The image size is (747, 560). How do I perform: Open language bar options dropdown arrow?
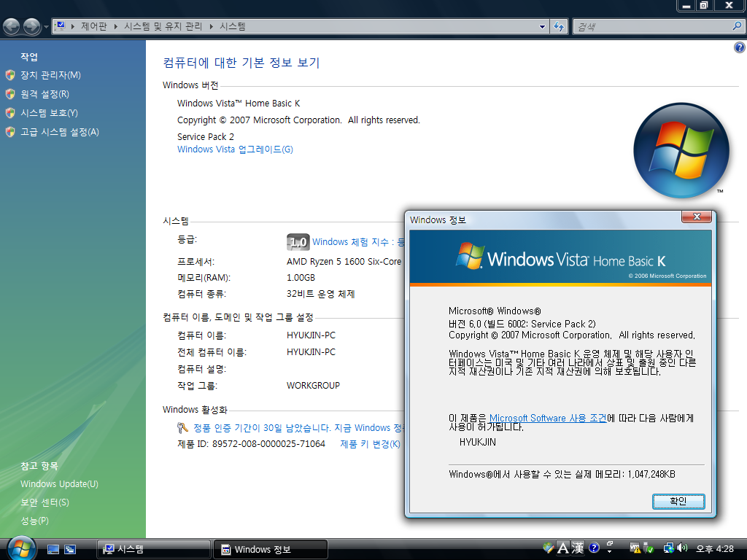tap(609, 552)
